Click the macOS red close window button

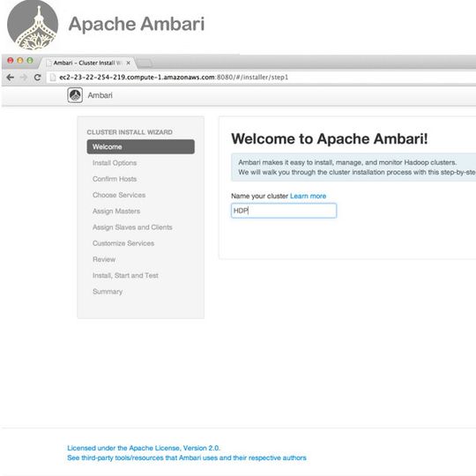11,61
